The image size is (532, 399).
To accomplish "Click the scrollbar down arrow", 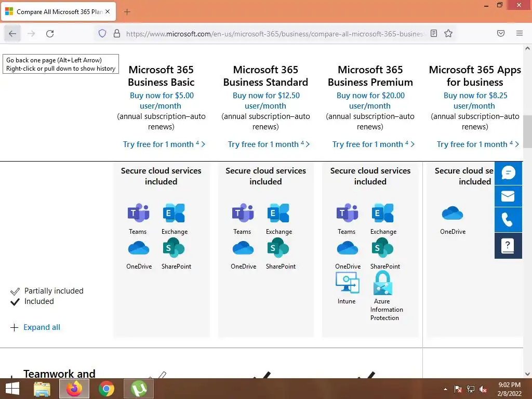I will (527, 374).
